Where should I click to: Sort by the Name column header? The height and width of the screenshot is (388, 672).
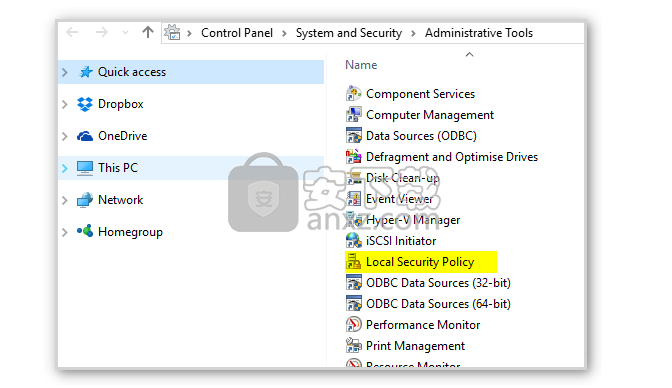(361, 65)
